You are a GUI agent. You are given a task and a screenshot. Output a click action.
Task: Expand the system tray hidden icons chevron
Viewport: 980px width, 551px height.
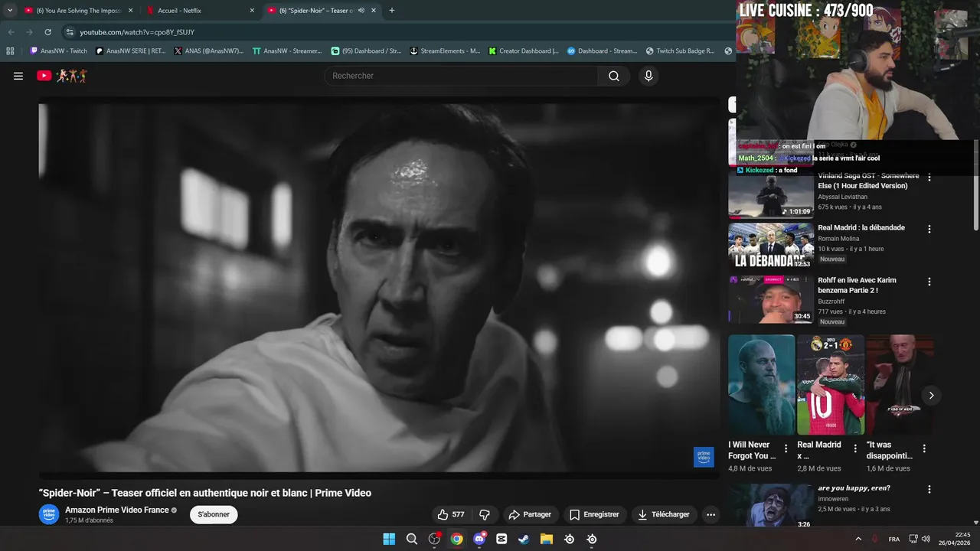click(858, 539)
